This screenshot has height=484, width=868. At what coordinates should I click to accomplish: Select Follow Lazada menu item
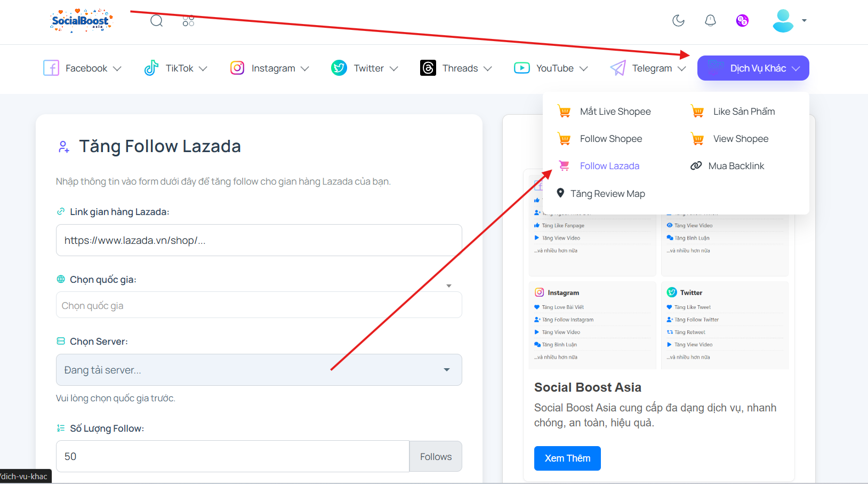609,166
